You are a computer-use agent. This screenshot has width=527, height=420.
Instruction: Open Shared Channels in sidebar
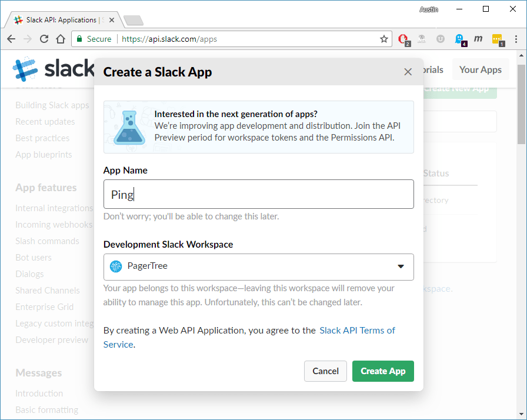[48, 291]
